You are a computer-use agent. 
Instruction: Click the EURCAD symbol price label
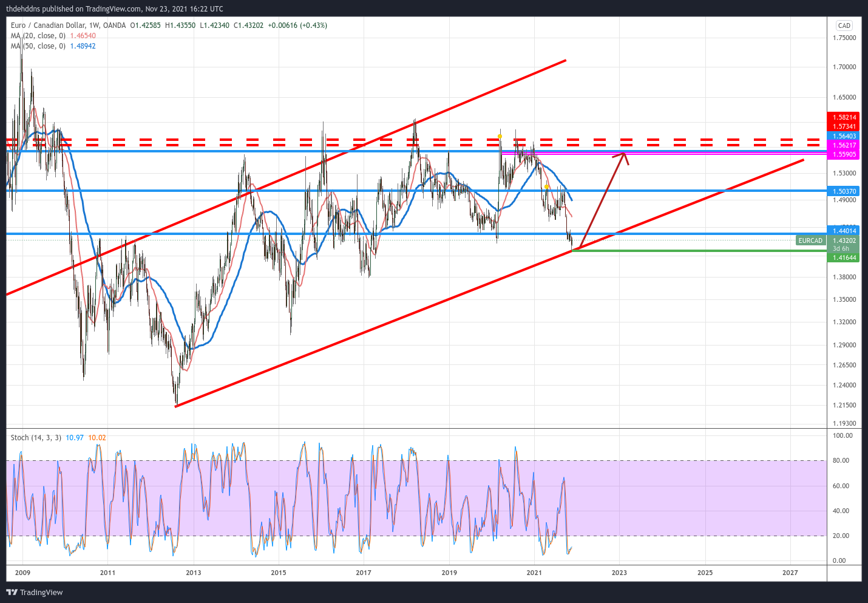810,240
